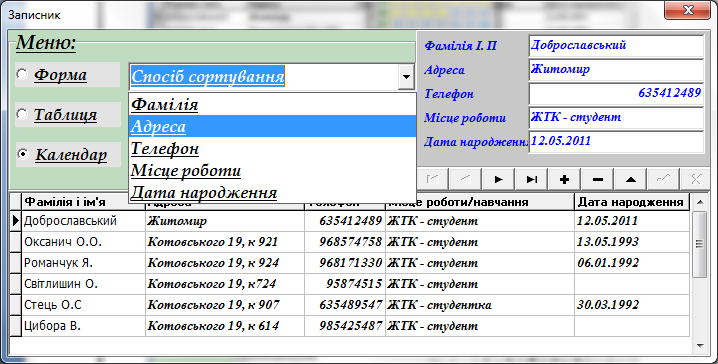The image size is (718, 364).
Task: Go to first record navigator button
Action: pos(433,179)
